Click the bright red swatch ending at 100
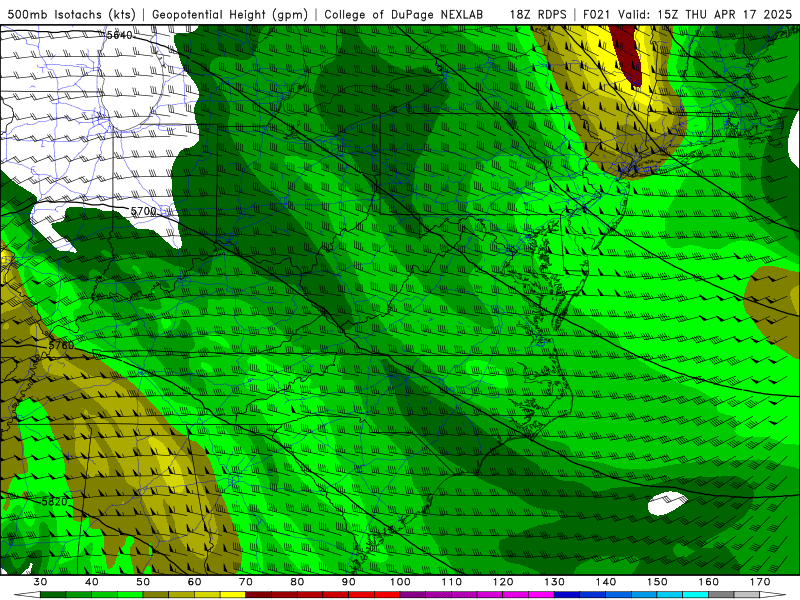 [x=387, y=595]
